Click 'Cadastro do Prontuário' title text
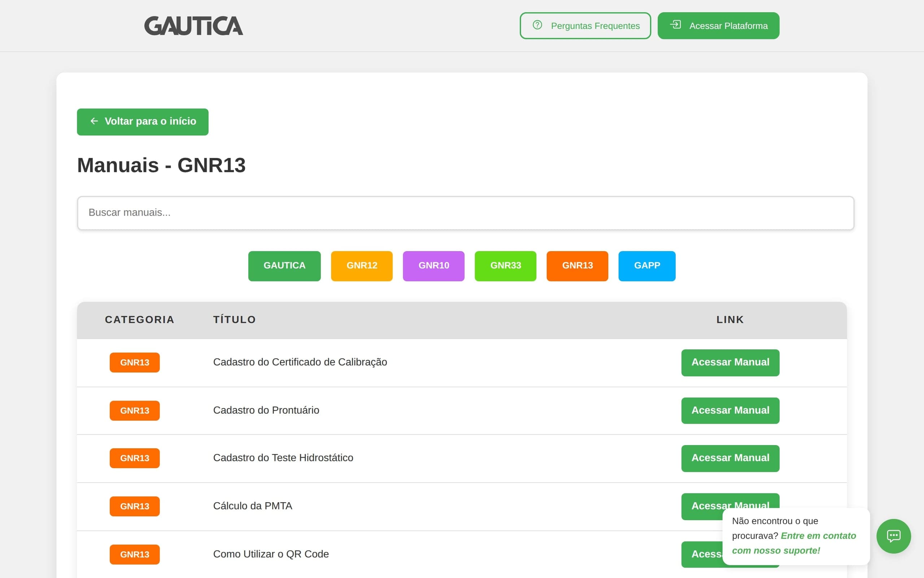Screen dimensions: 924x578 point(266,410)
